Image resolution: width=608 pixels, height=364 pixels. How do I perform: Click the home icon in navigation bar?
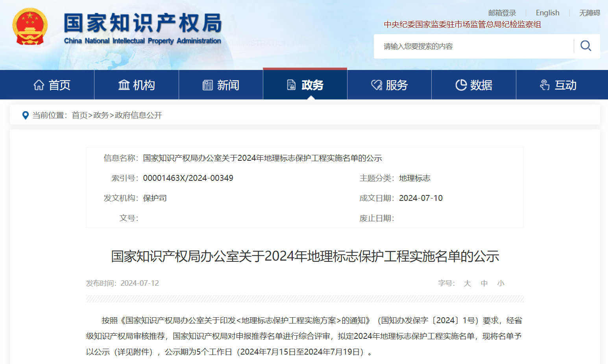tap(39, 85)
